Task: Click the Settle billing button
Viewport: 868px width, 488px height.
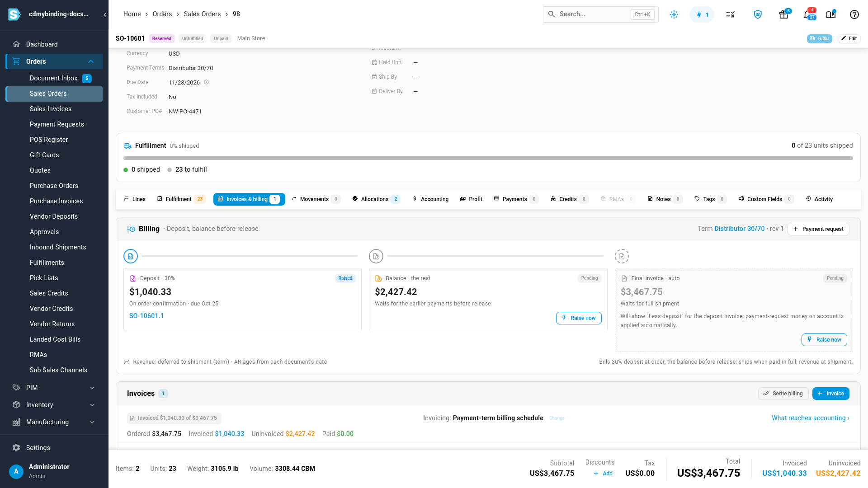Action: [783, 394]
